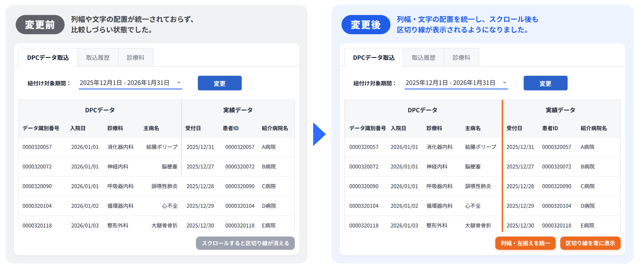Click A病院 cell in 変更前 table

[x=269, y=147]
